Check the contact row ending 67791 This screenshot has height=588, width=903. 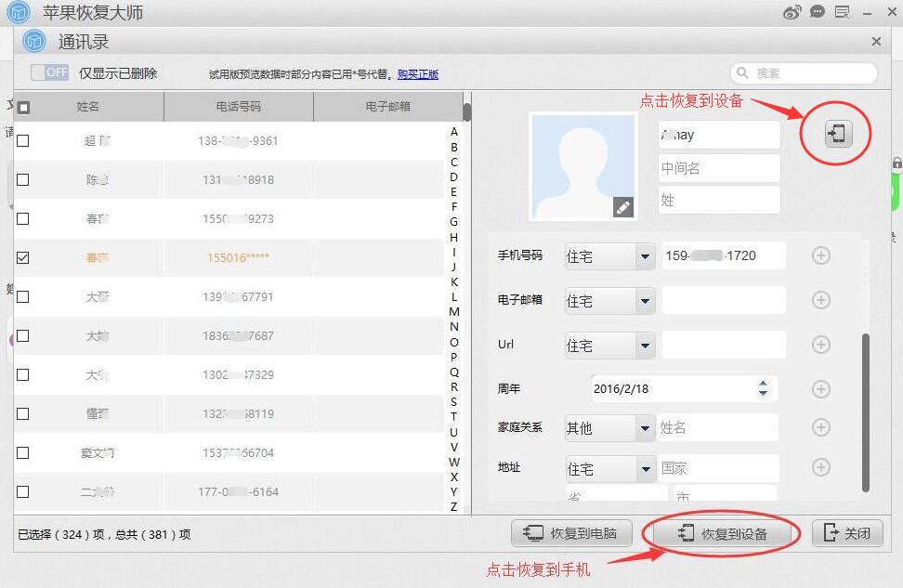[23, 296]
